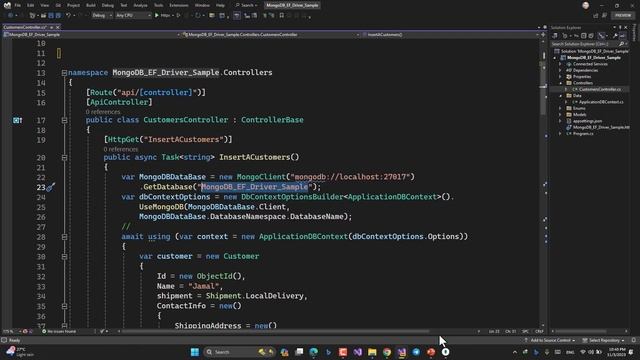Collapse the InsertACustomers method at line 20
The height and width of the screenshot is (360, 640).
[64, 158]
